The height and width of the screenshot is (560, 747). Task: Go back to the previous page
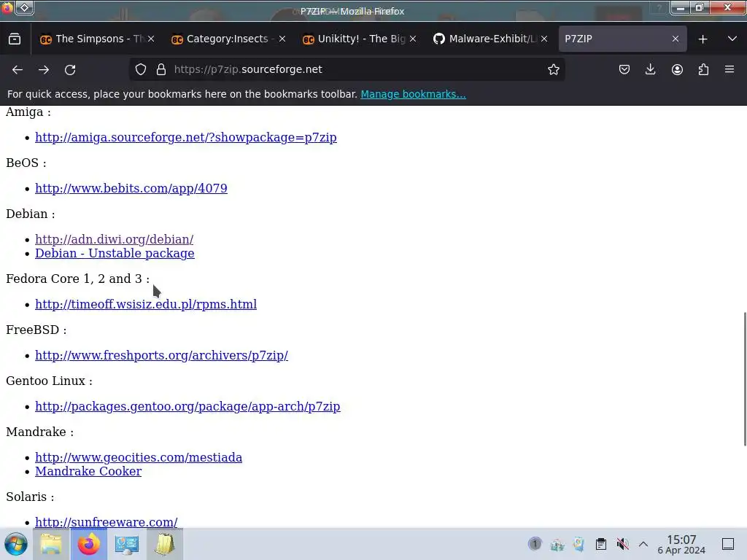18,69
